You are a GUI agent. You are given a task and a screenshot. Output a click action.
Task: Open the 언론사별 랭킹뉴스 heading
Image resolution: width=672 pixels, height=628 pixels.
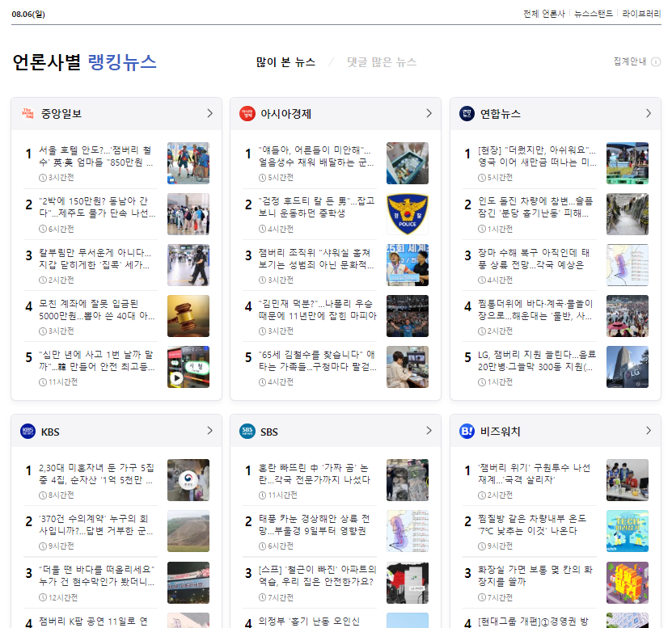(x=84, y=62)
